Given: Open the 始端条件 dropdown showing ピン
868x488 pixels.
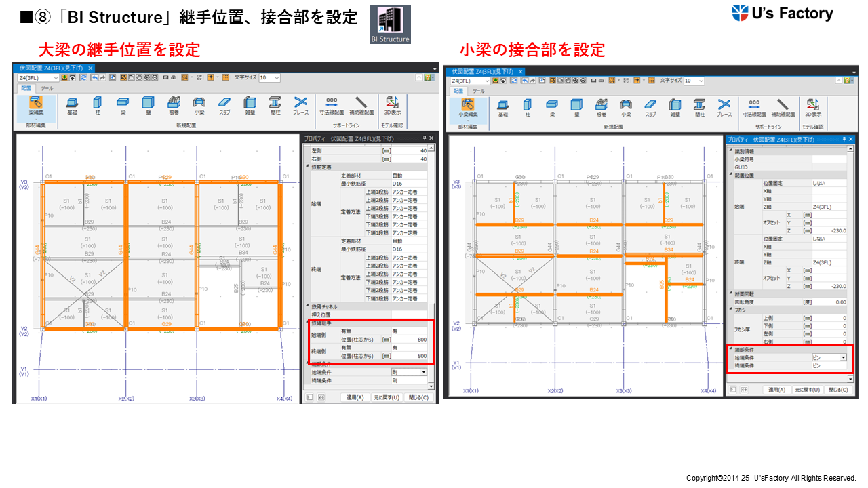Looking at the screenshot, I should (844, 357).
